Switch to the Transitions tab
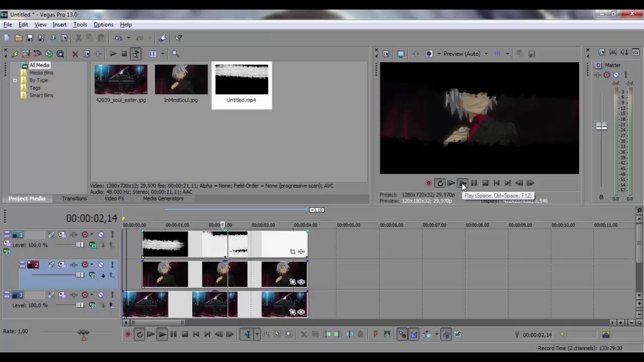The image size is (644, 362). pos(74,199)
